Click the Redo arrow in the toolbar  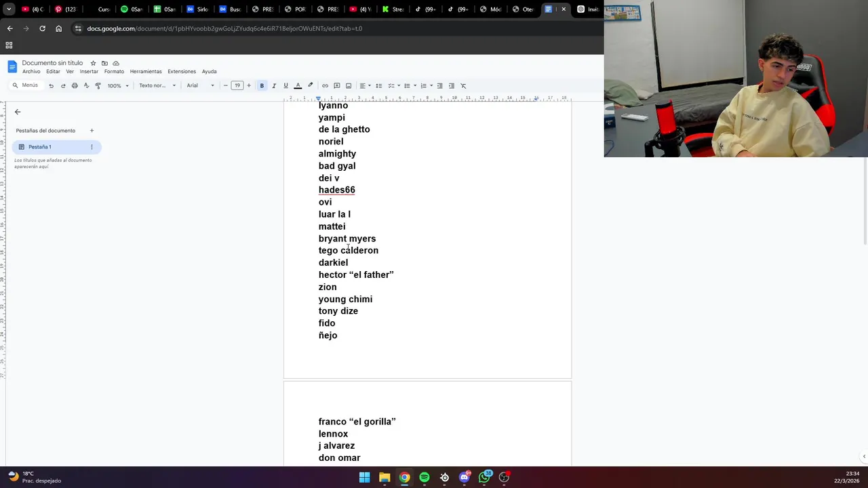click(x=63, y=85)
